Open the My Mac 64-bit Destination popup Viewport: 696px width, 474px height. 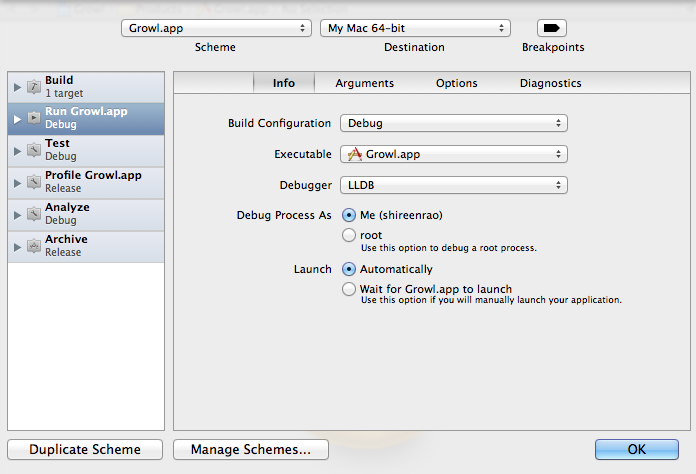point(415,28)
